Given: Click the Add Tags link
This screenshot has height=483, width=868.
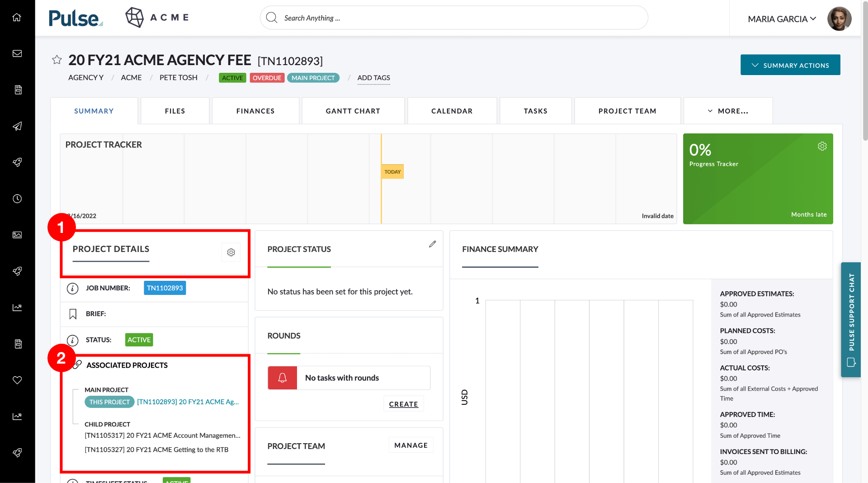Looking at the screenshot, I should tap(374, 78).
